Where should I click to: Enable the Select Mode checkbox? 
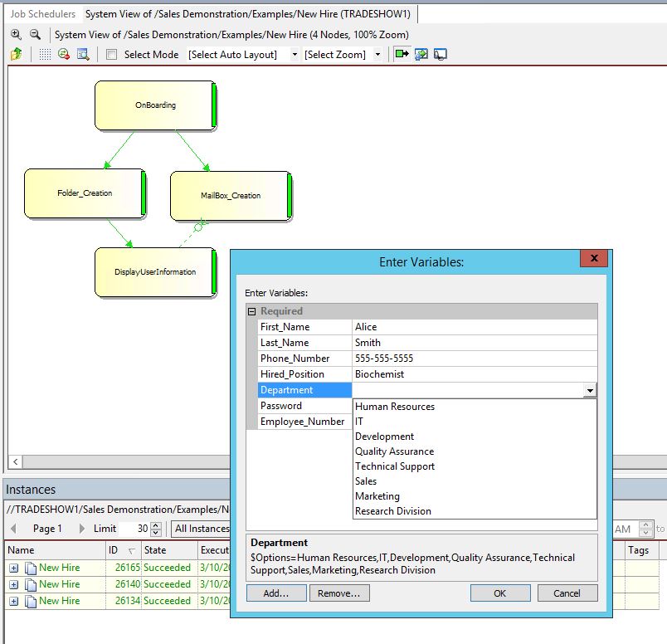click(112, 55)
